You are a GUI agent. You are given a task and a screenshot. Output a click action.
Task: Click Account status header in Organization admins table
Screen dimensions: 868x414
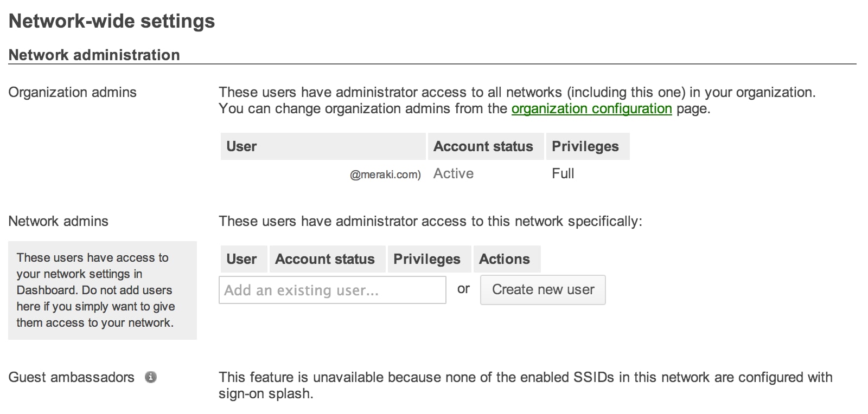pyautogui.click(x=486, y=146)
